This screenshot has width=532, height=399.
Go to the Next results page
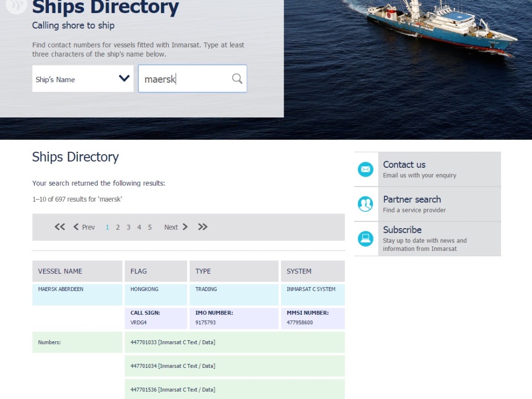[x=176, y=227]
